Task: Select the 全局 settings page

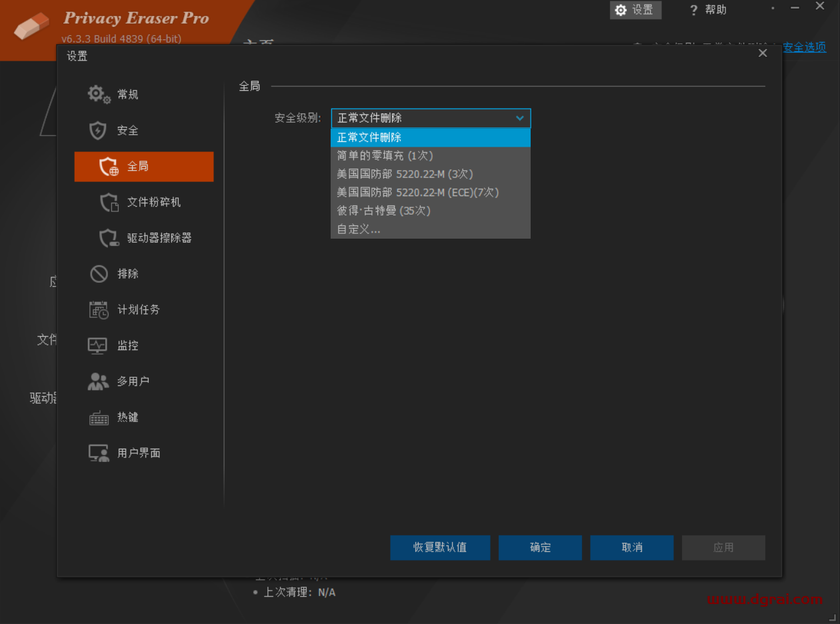Action: (x=144, y=167)
